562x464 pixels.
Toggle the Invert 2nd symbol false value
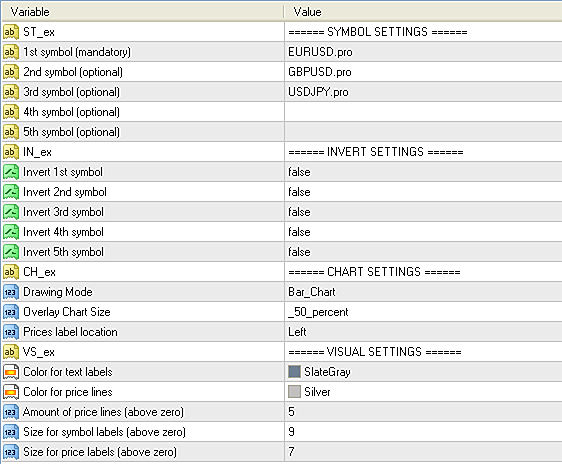(423, 192)
